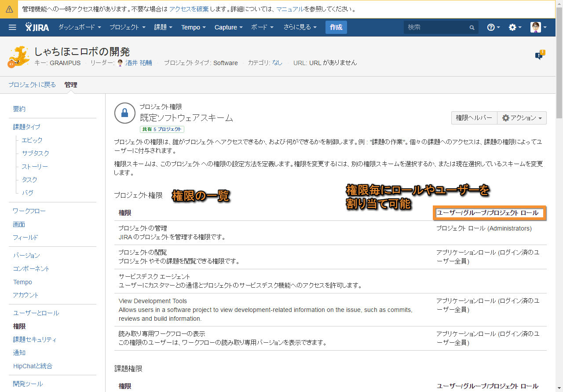Open 課題タイプ in the sidebar

click(26, 127)
